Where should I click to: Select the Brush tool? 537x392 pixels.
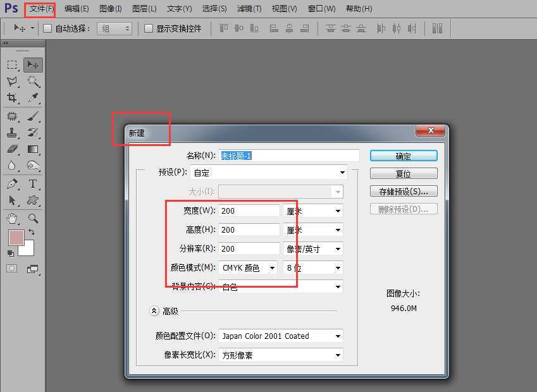point(33,116)
